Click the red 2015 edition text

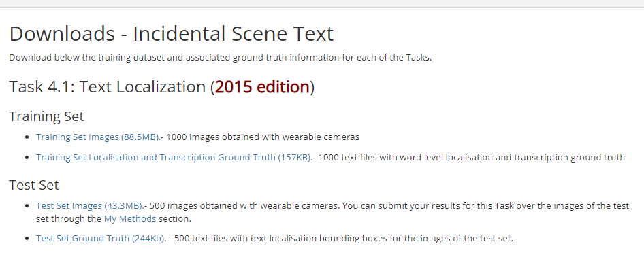pyautogui.click(x=262, y=87)
